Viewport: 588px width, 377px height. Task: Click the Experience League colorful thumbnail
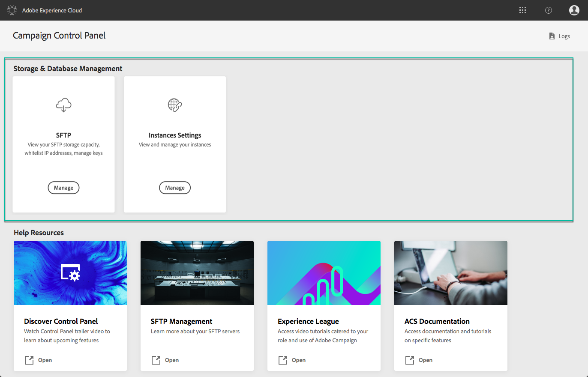pyautogui.click(x=324, y=273)
